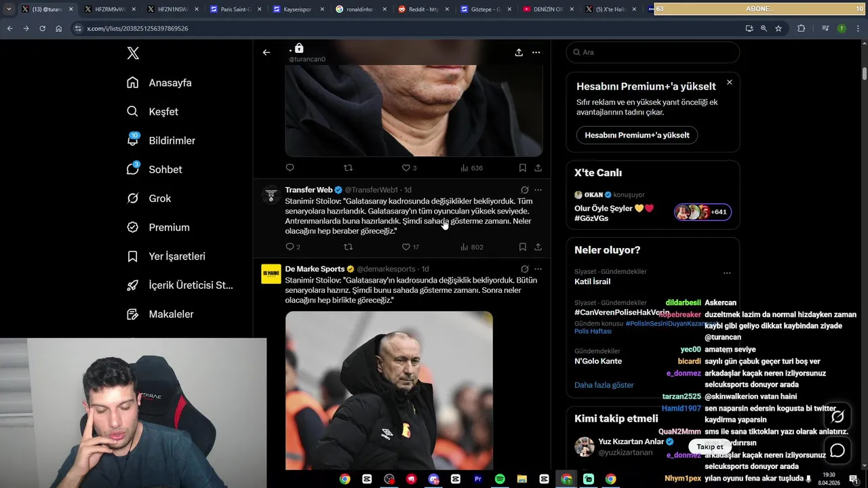
Task: Open İçerik Üreticisi Stüdyosu
Action: point(180,285)
